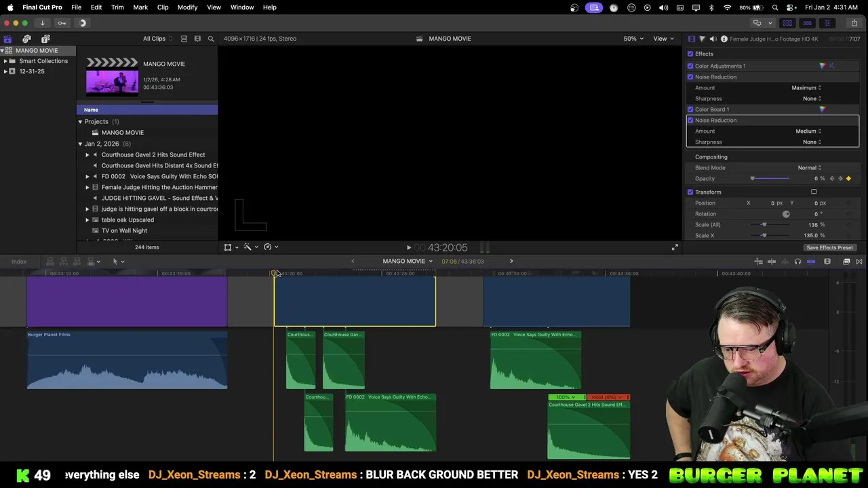Open Titles and Generators sidebar
The image size is (868, 488).
tap(45, 39)
